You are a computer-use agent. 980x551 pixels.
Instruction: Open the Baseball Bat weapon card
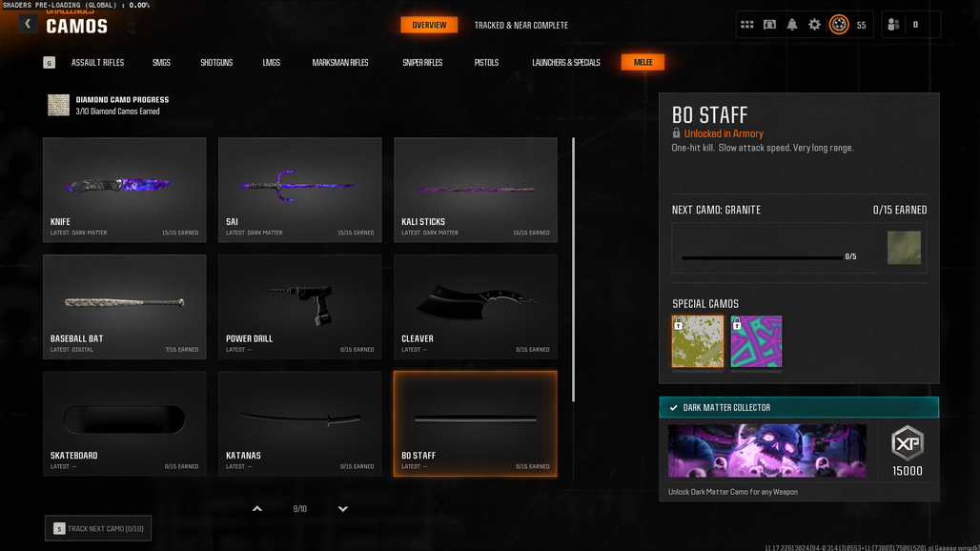tap(124, 307)
